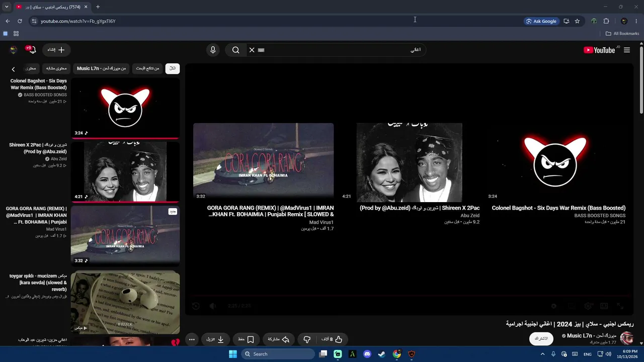
Task: Toggle theater mode in player
Action: (604, 306)
